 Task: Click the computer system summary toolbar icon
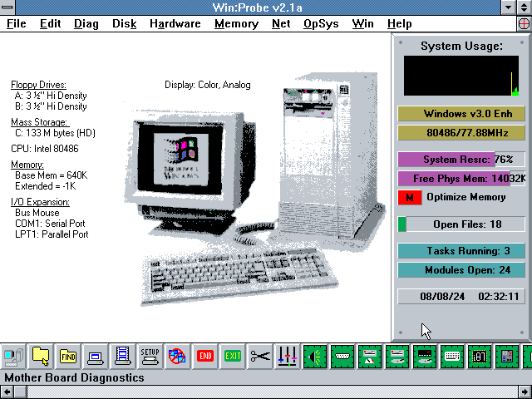pyautogui.click(x=13, y=357)
